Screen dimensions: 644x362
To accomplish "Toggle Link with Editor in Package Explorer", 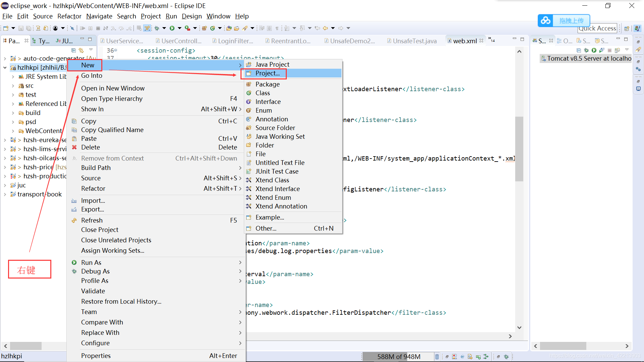I will [81, 50].
